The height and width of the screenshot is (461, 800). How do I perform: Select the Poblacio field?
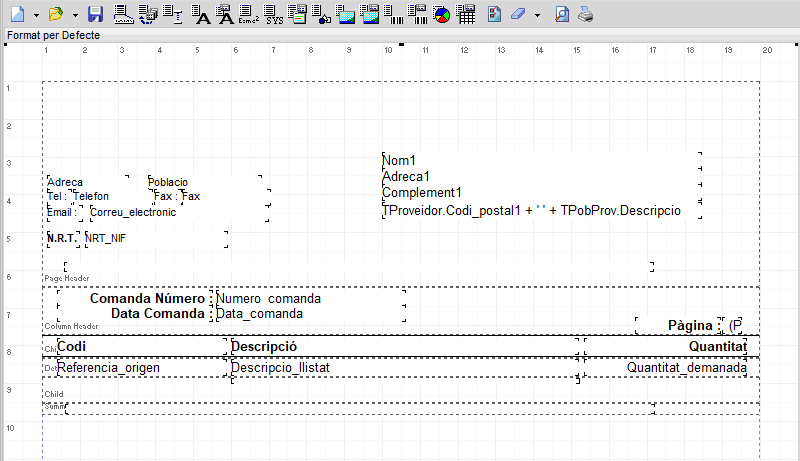(x=205, y=182)
